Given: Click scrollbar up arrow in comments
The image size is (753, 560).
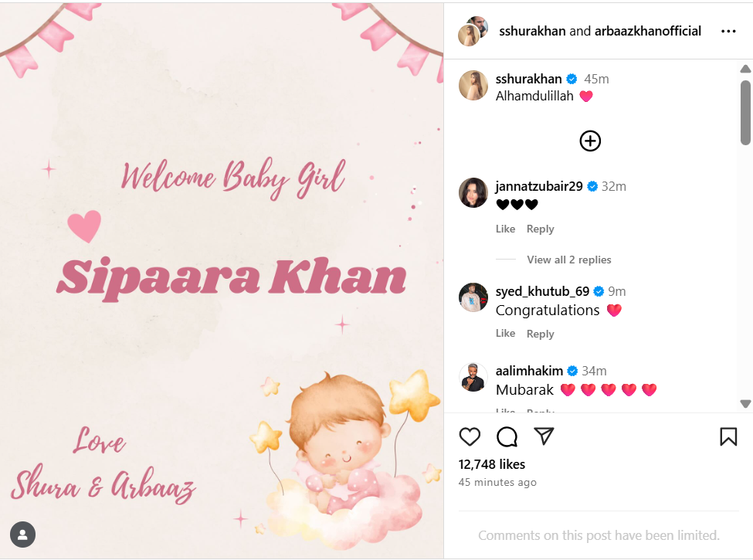Looking at the screenshot, I should (745, 70).
